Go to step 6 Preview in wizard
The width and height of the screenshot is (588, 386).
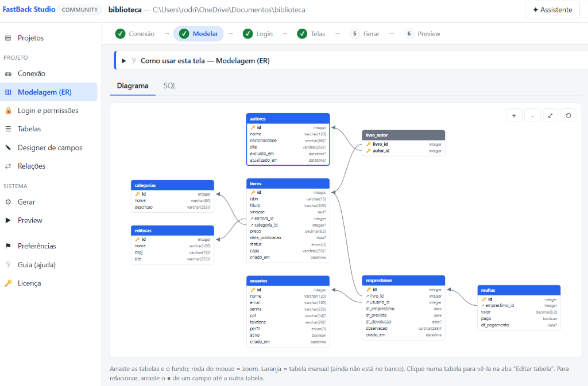423,34
